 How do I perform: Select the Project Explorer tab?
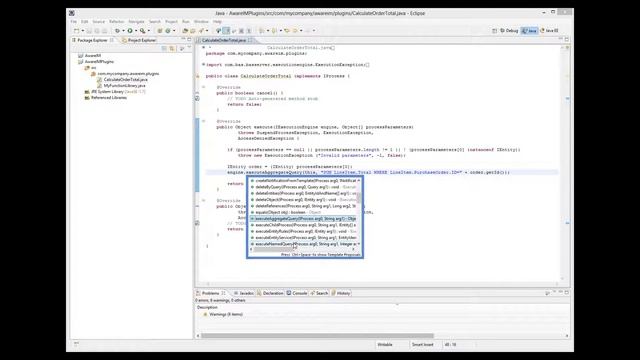click(x=139, y=40)
